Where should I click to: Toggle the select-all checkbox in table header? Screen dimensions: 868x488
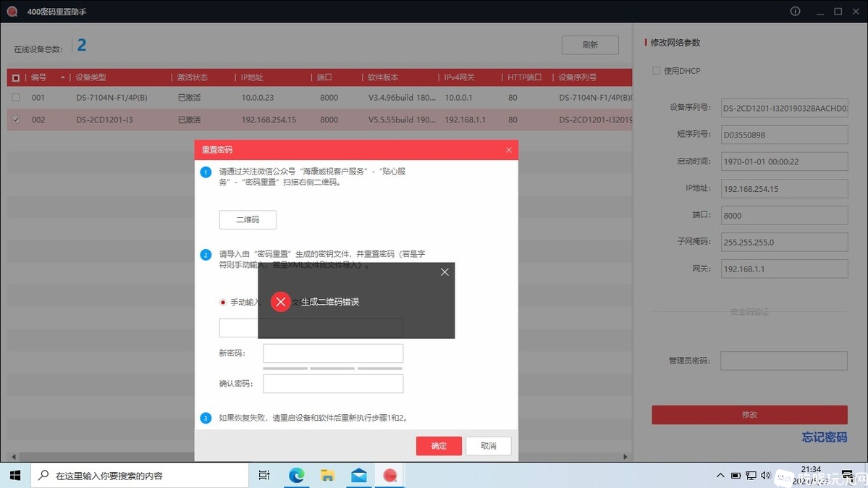[15, 77]
